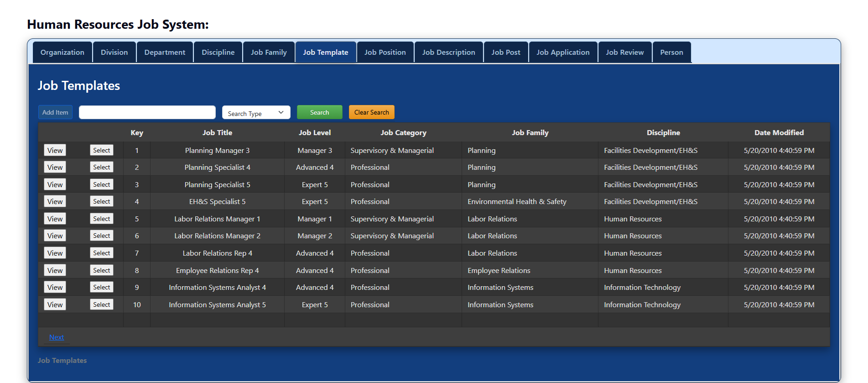Open the Job Position tab
868x383 pixels.
(x=385, y=52)
